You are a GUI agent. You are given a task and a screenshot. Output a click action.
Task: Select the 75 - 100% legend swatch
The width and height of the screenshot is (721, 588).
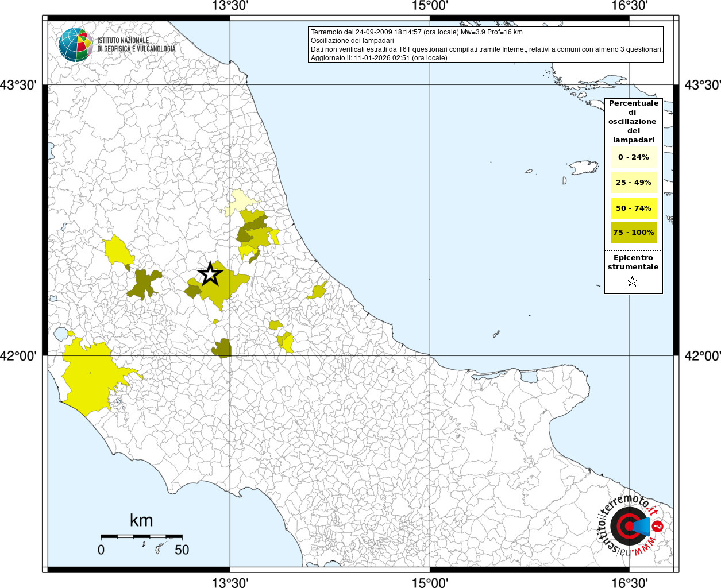(633, 233)
